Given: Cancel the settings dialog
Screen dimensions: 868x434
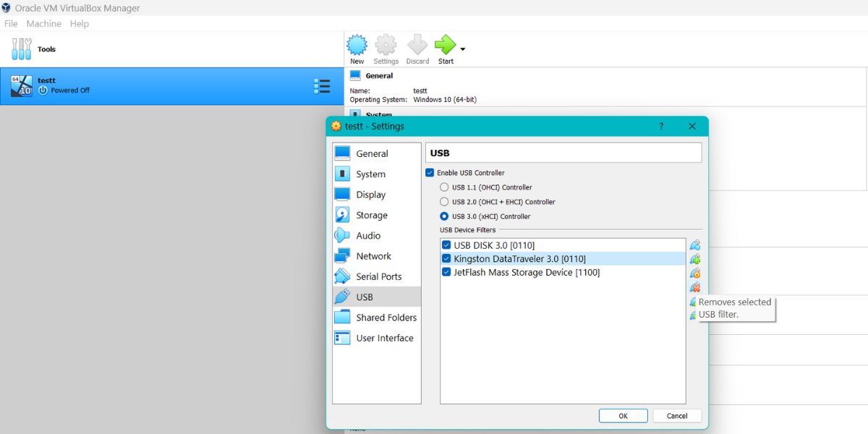Looking at the screenshot, I should tap(676, 415).
